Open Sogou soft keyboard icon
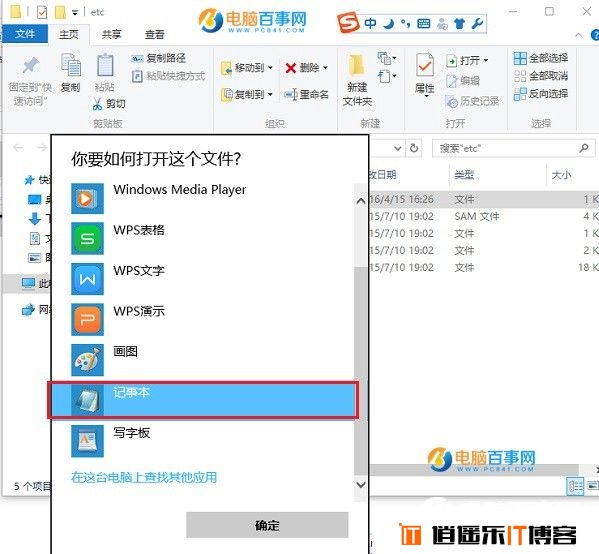This screenshot has height=554, width=599. click(x=424, y=24)
